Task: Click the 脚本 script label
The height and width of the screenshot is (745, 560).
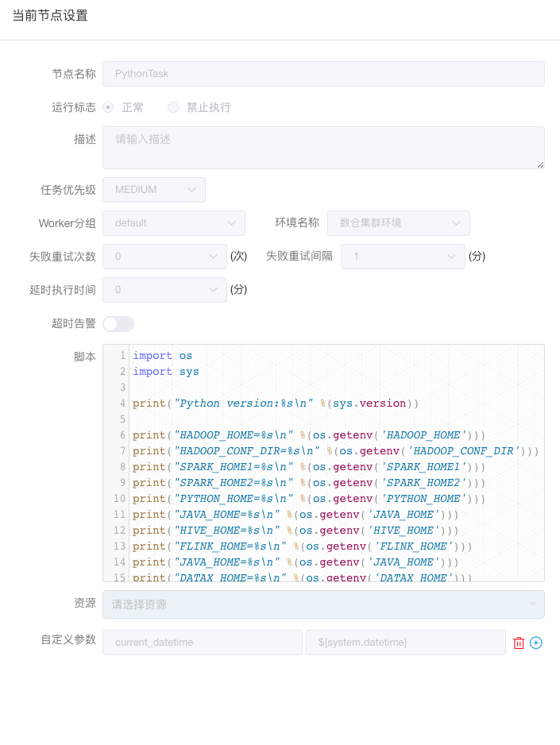Action: pyautogui.click(x=85, y=357)
